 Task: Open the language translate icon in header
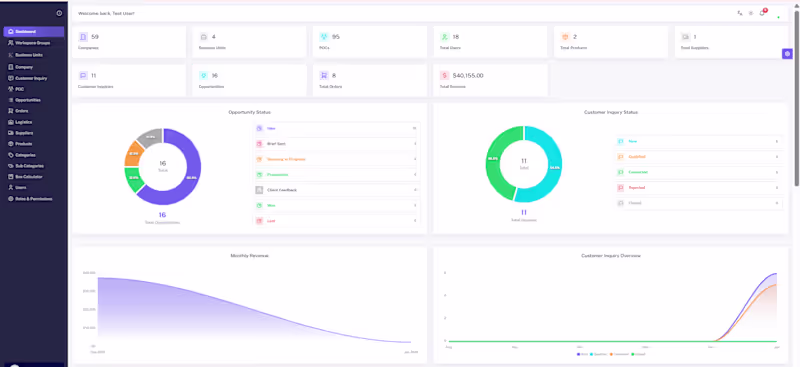[x=740, y=13]
